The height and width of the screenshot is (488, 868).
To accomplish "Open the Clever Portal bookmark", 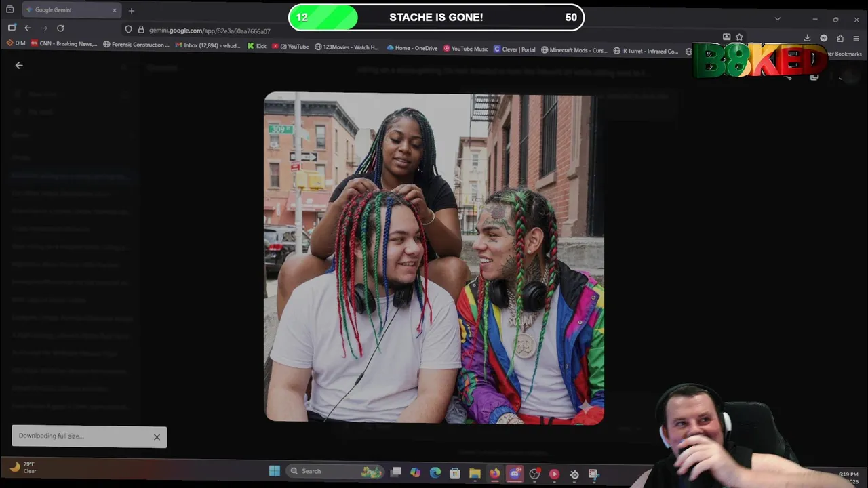I will [515, 49].
